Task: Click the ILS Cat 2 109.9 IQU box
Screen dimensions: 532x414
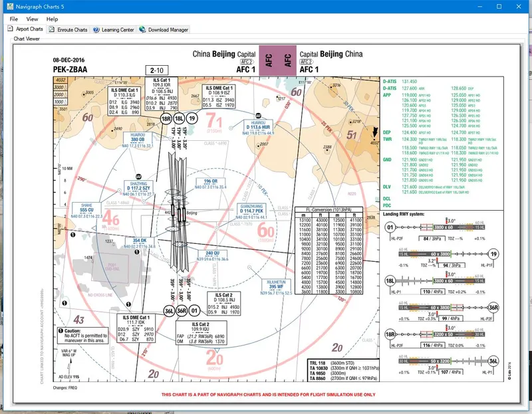Action: 201,334
